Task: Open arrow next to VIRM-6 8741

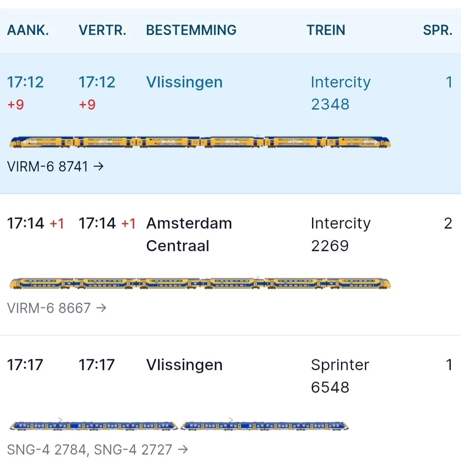Action: click(x=99, y=166)
